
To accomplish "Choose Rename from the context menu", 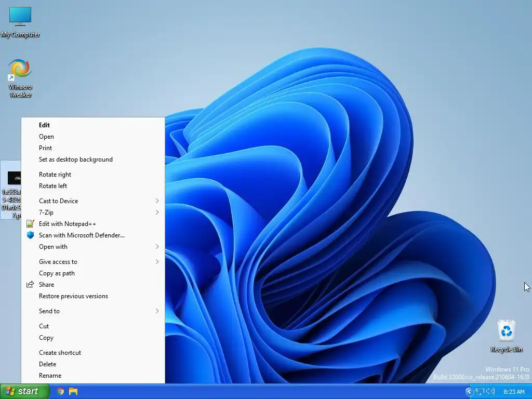I will tap(93, 376).
